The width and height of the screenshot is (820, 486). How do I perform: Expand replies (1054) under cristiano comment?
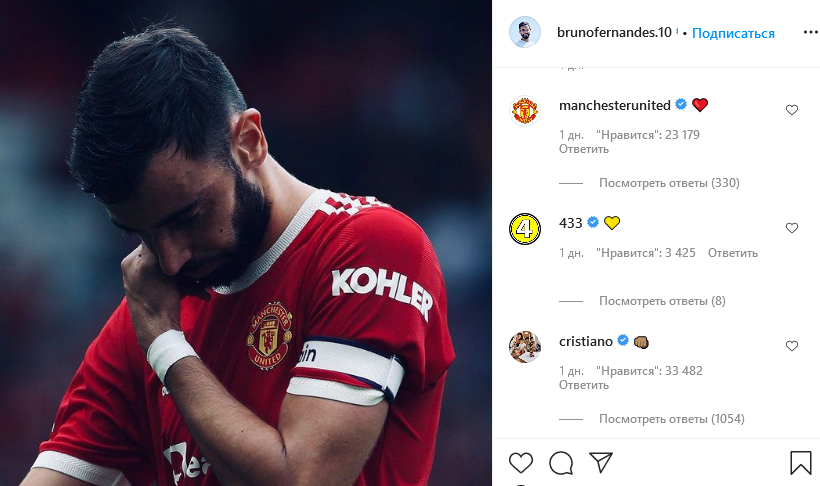[671, 419]
